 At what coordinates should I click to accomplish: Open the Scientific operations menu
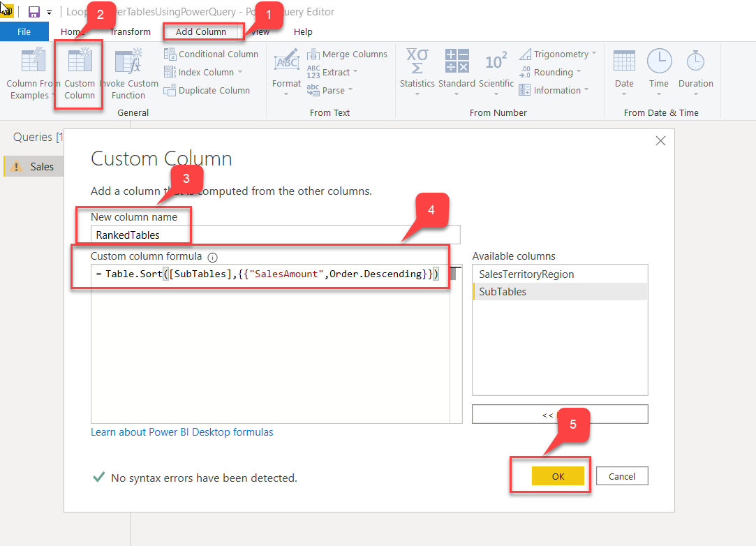pos(496,73)
